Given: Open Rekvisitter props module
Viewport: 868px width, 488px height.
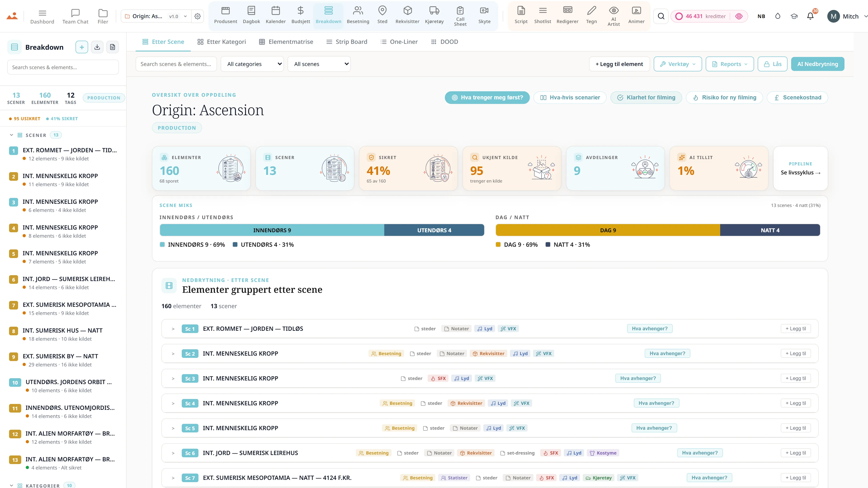Looking at the screenshot, I should 407,16.
